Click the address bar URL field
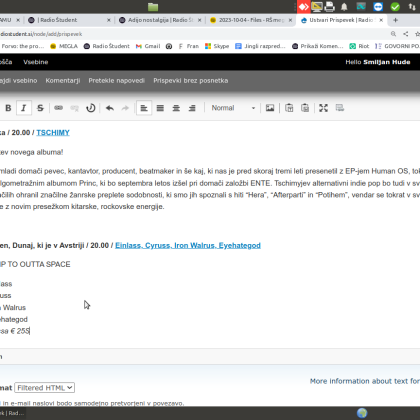Image resolution: width=420 pixels, height=420 pixels. click(x=193, y=34)
